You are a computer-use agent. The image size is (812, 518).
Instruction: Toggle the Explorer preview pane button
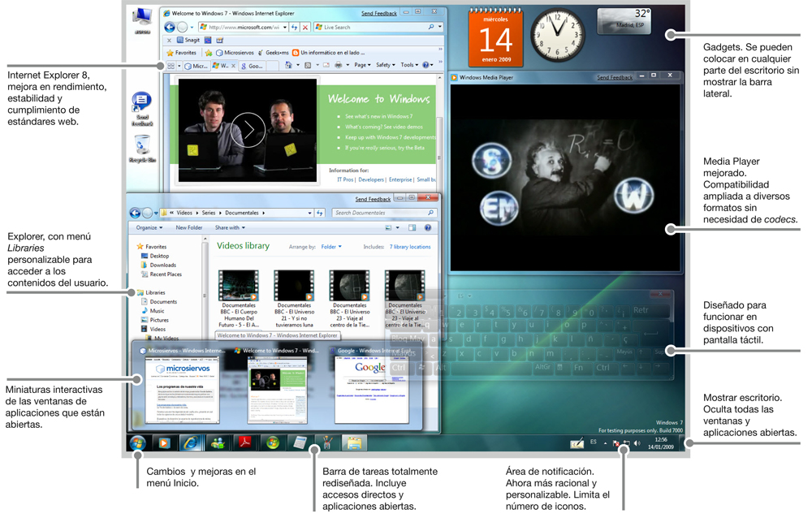412,227
